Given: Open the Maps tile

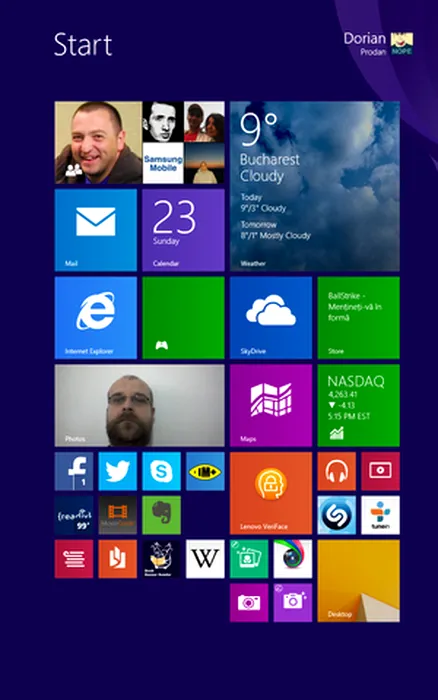Looking at the screenshot, I should [x=271, y=405].
